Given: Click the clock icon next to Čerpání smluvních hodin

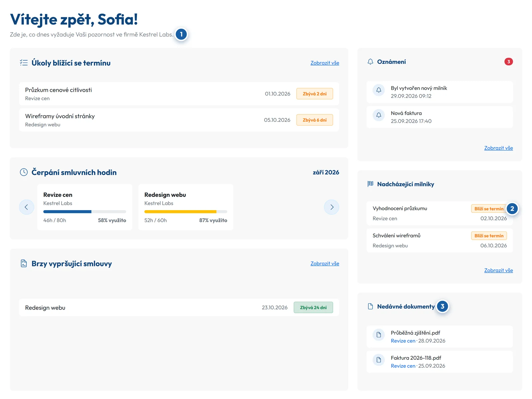Looking at the screenshot, I should (x=24, y=172).
